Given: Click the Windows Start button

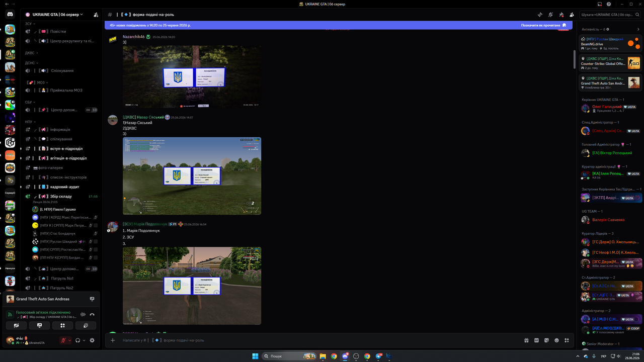Looking at the screenshot, I should 256,356.
